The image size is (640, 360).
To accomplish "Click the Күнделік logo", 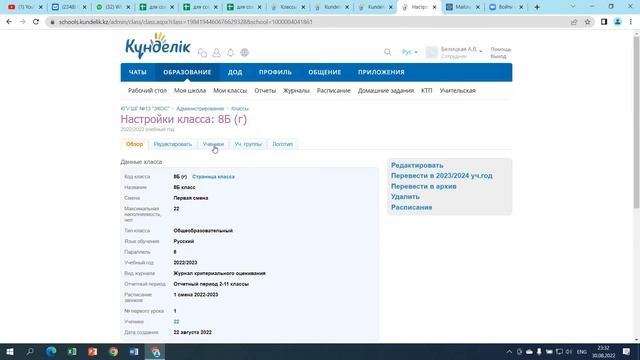I will 158,46.
